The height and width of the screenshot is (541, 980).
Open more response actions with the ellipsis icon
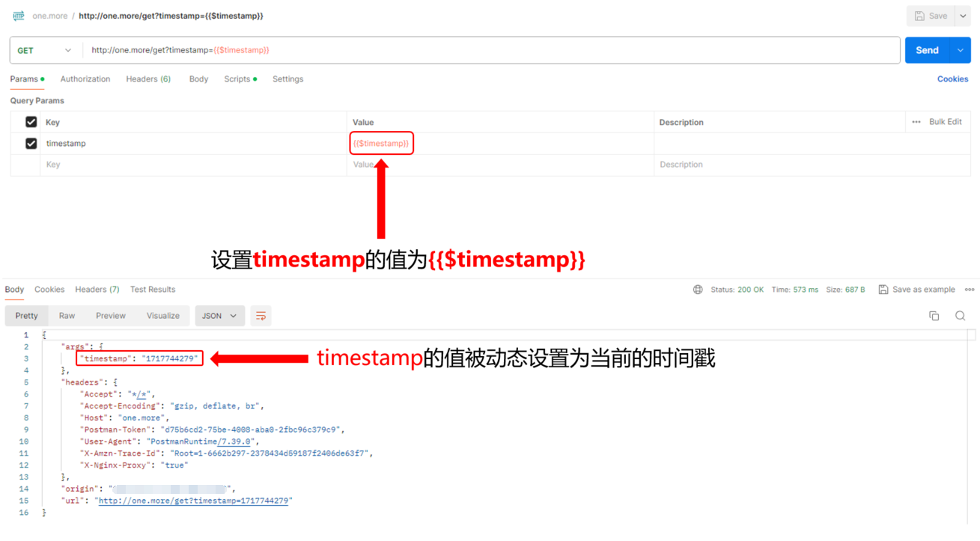970,290
